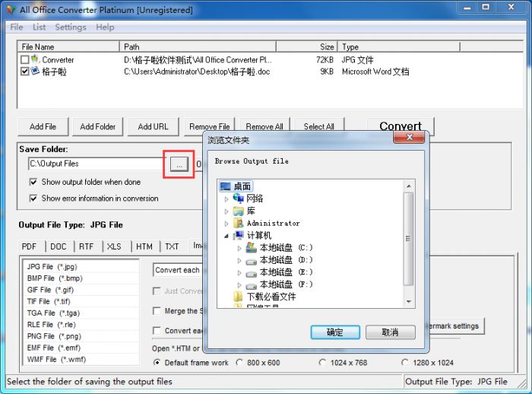The image size is (532, 394).
Task: Click the 确定 confirm button
Action: pos(334,332)
